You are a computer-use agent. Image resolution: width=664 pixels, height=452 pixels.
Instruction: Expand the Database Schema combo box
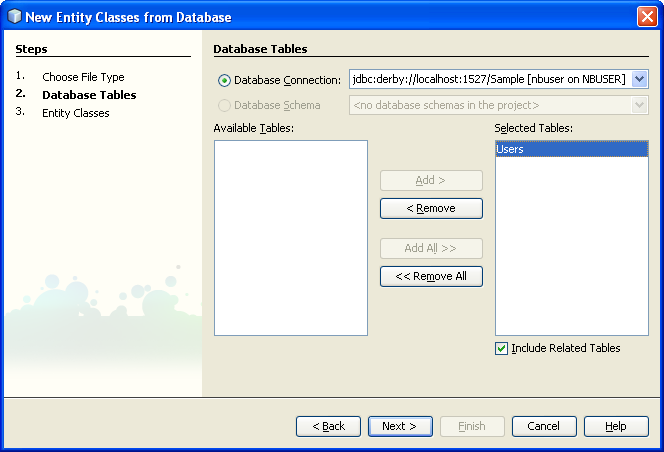pyautogui.click(x=640, y=105)
